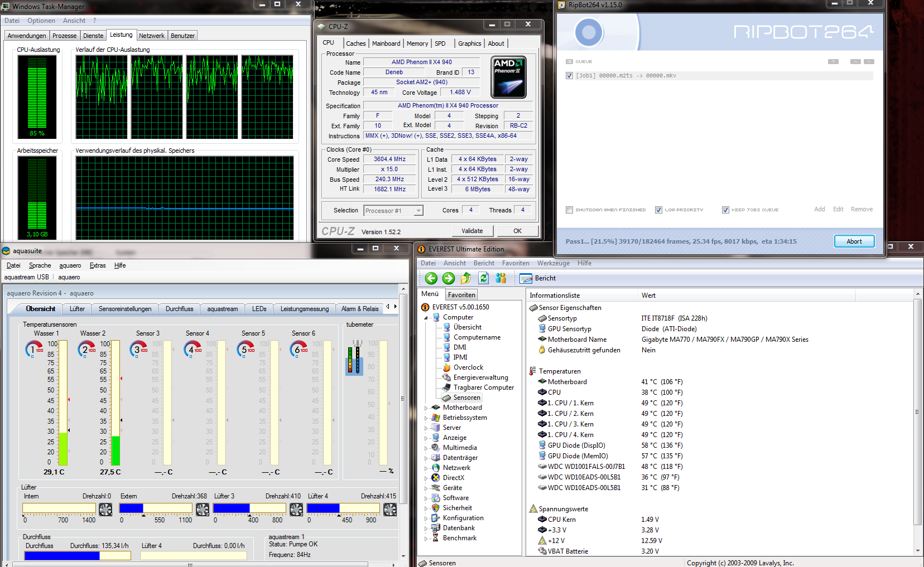Abort the RipBot264 encoding job
This screenshot has width=924, height=567.
click(x=854, y=241)
